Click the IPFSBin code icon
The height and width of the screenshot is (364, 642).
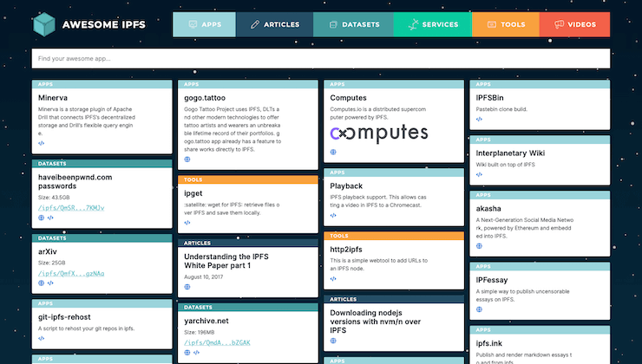480,119
